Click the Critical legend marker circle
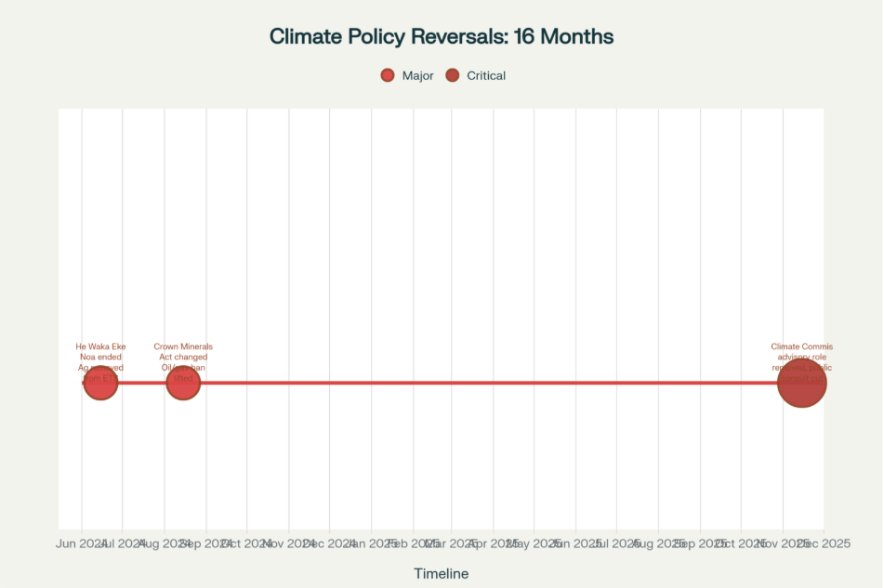This screenshot has height=588, width=884. [453, 75]
